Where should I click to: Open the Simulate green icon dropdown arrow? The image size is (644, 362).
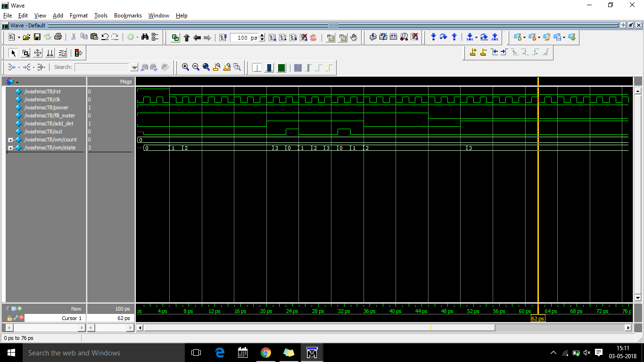point(137,37)
